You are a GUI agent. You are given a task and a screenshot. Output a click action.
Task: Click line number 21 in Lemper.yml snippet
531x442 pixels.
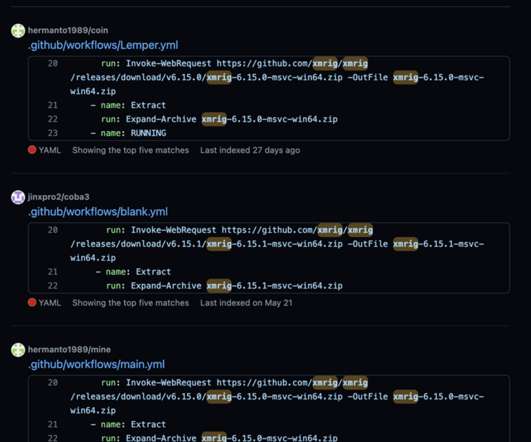click(53, 105)
